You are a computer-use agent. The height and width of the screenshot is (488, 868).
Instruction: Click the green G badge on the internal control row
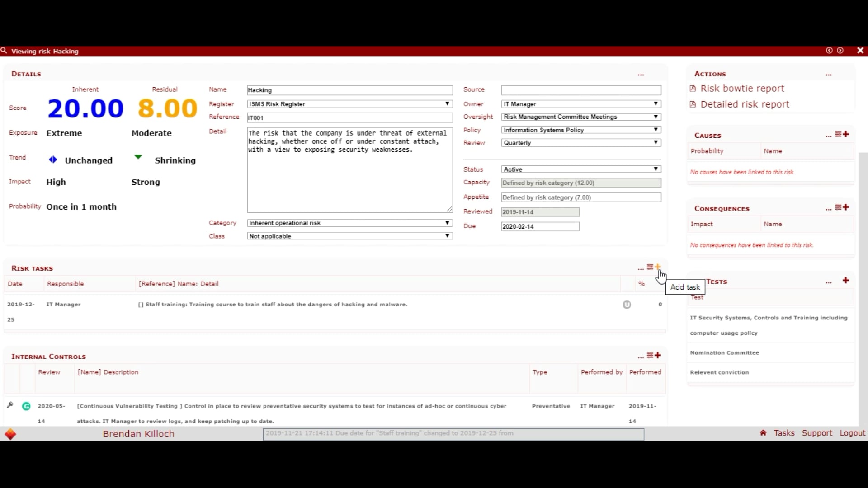pyautogui.click(x=26, y=406)
